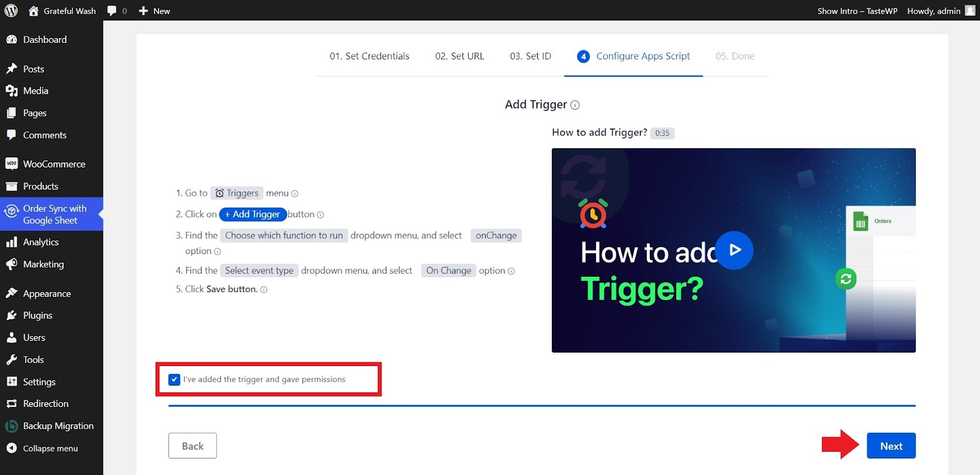Click the Marketing megaphone icon
This screenshot has width=980, height=475.
(12, 264)
